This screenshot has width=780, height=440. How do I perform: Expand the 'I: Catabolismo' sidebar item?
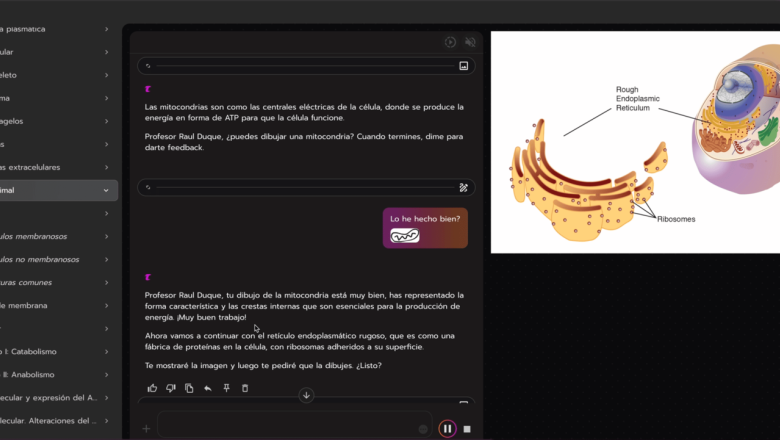106,351
